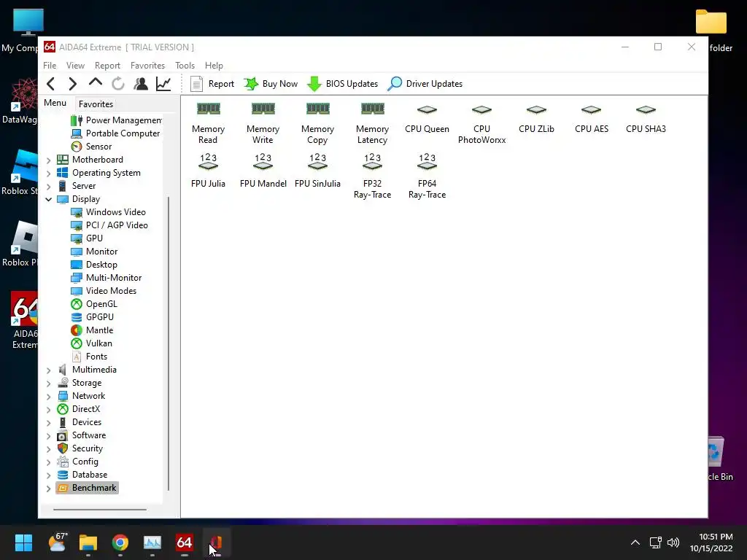Select the CPU Queen benchmark
This screenshot has height=560, width=747.
pyautogui.click(x=427, y=118)
